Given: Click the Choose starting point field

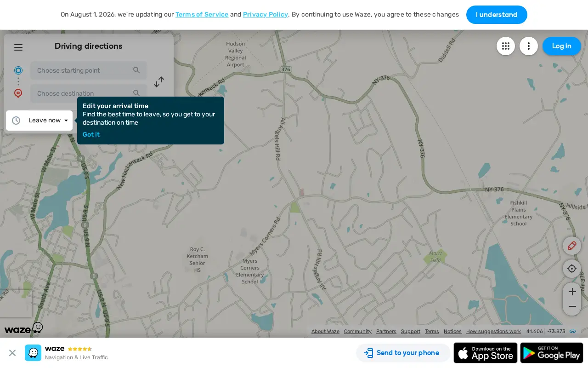Looking at the screenshot, I should click(x=89, y=70).
